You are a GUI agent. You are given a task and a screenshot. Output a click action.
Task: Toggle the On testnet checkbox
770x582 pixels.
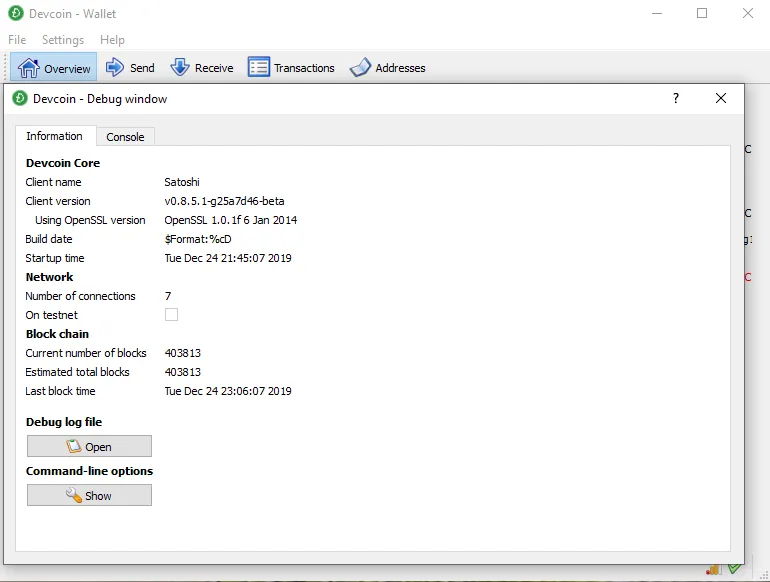(171, 314)
